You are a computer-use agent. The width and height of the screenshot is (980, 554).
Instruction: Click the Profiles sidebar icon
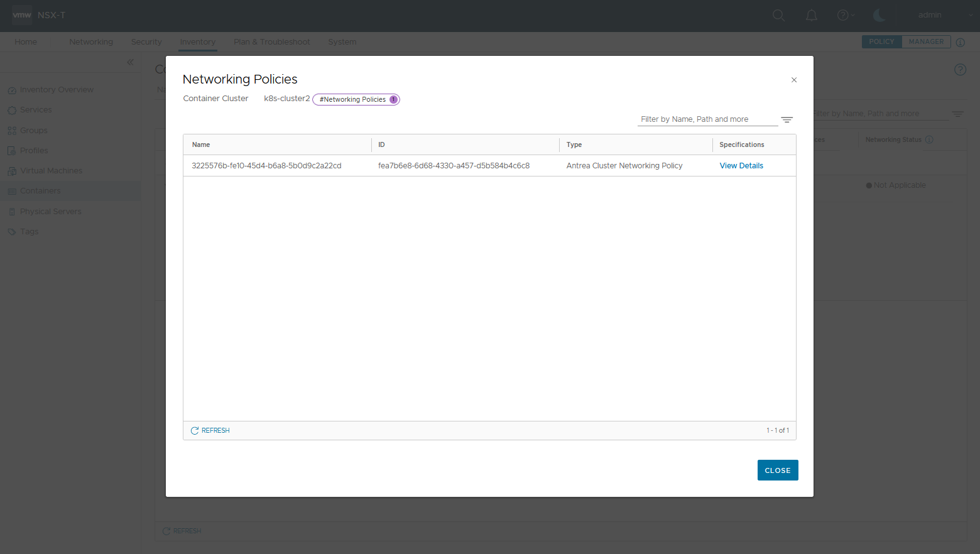[x=12, y=151]
